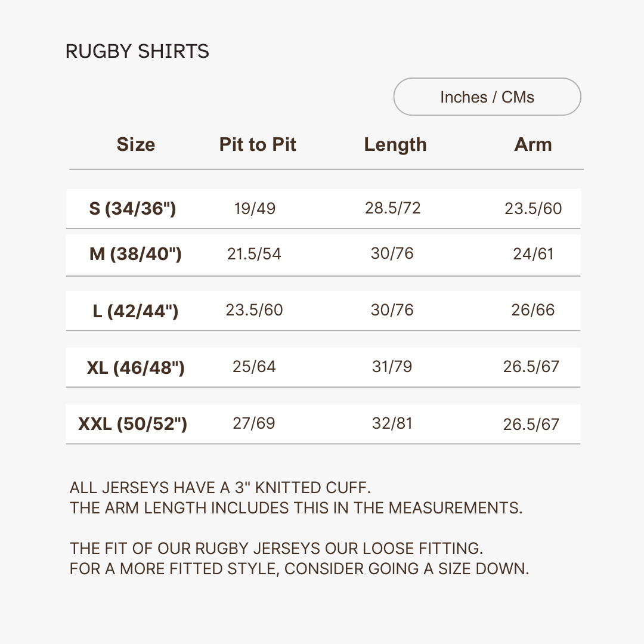Click the 28.5/72 length value
Viewport: 644px width, 644px height.
coord(392,208)
